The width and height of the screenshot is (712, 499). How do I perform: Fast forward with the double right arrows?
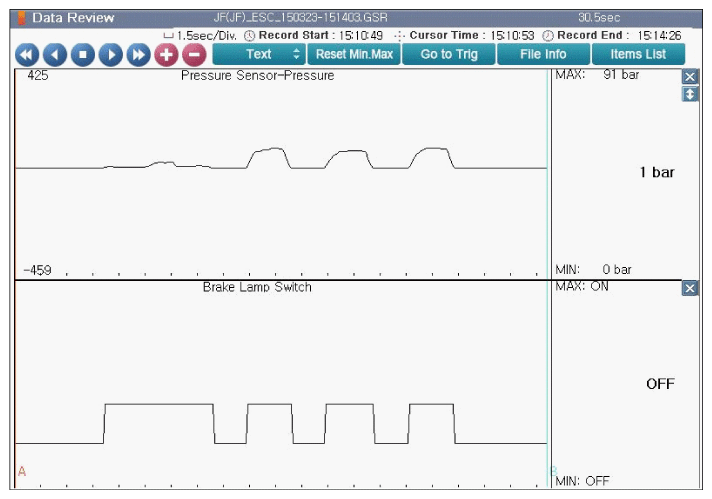[138, 55]
